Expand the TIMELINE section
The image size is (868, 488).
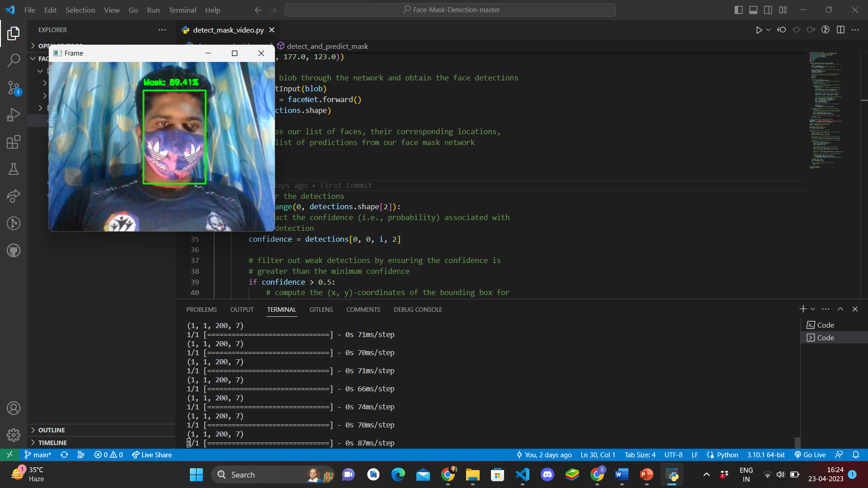(52, 443)
